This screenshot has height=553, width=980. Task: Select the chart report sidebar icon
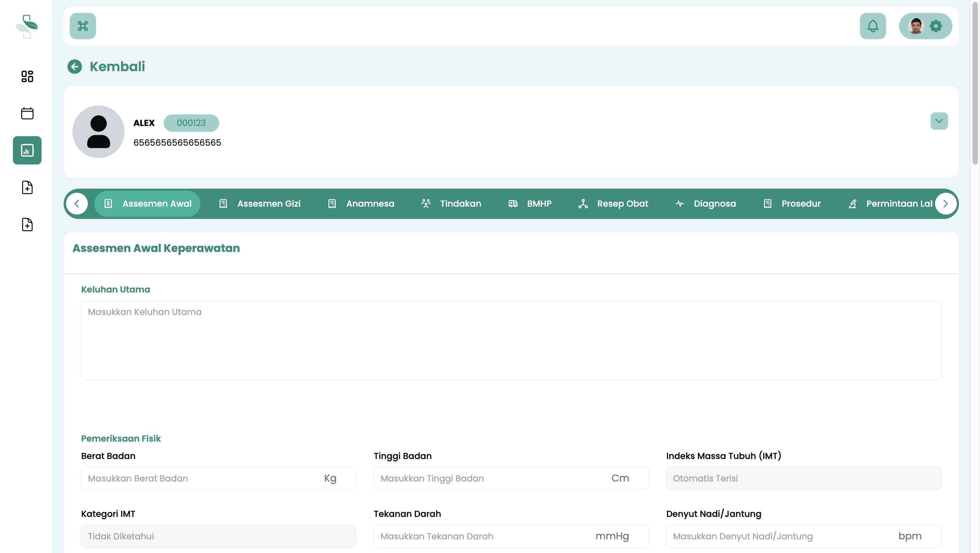(27, 150)
